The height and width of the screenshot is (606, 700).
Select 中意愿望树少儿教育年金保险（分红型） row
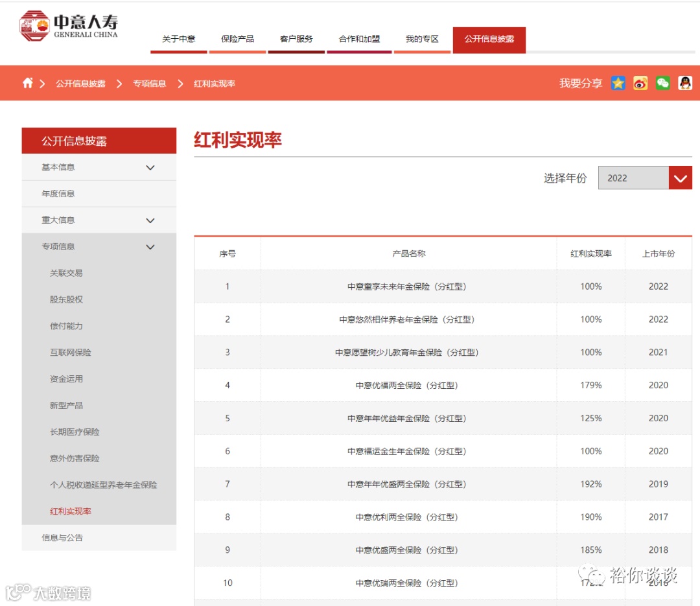coord(443,353)
